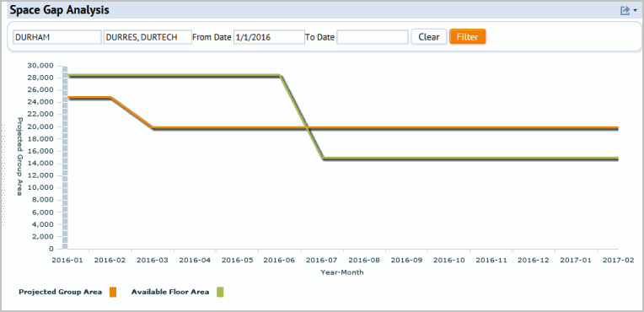Click the vertical Projected Group Area axis title
Screen dimensions: 644x312
click(19, 157)
